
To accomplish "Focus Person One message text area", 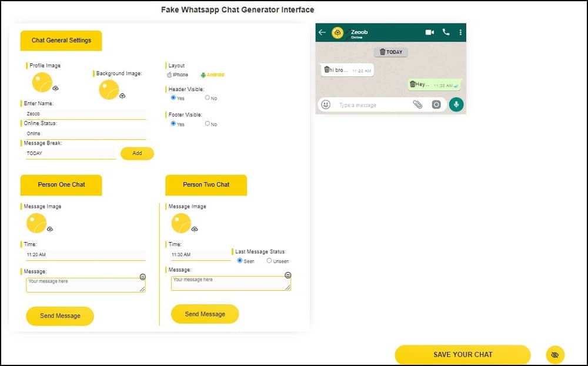I will click(85, 285).
